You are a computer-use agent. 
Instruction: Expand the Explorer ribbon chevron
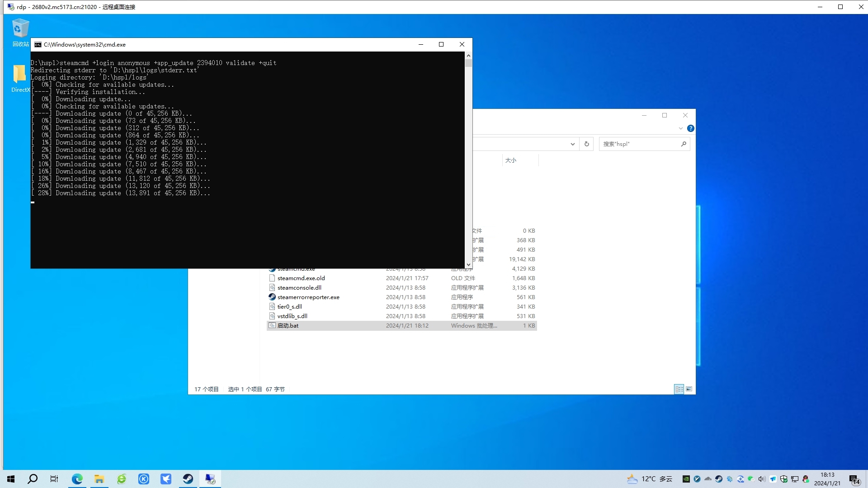[x=681, y=128]
